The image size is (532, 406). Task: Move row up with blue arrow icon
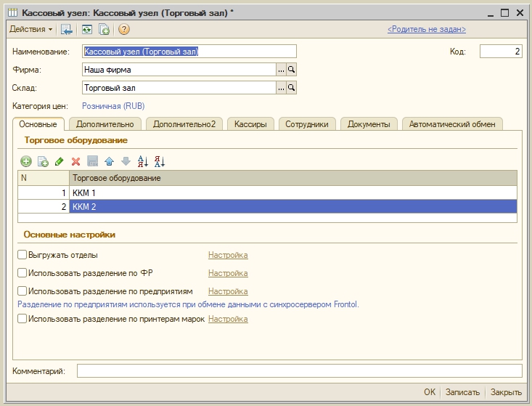pos(109,161)
